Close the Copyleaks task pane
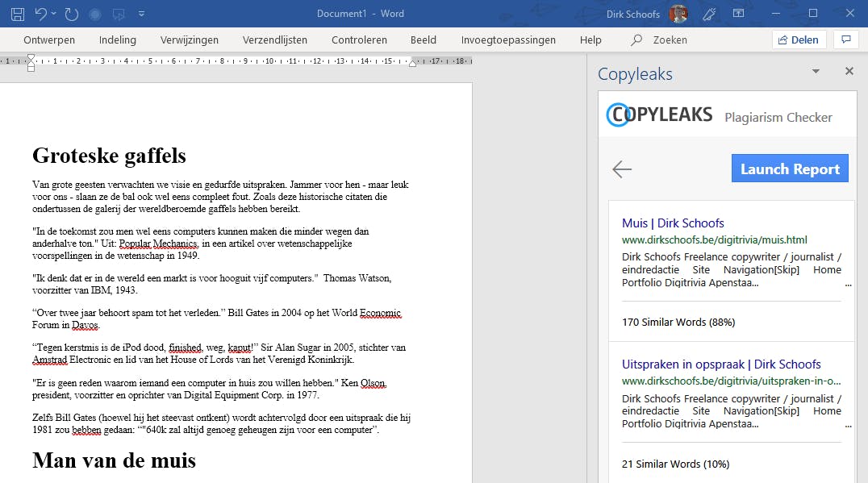 849,72
